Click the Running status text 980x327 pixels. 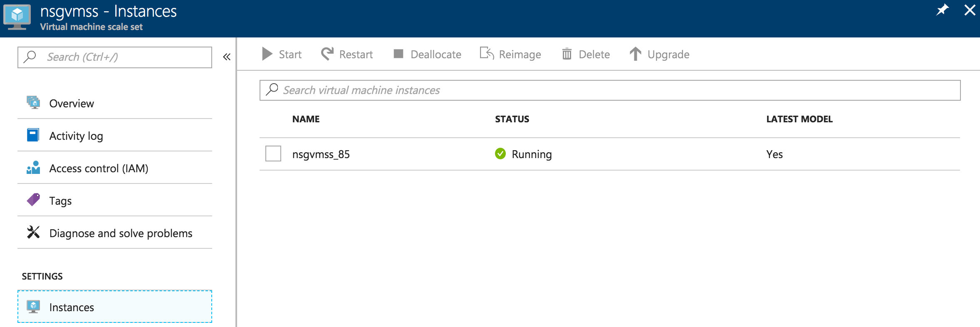click(x=532, y=154)
